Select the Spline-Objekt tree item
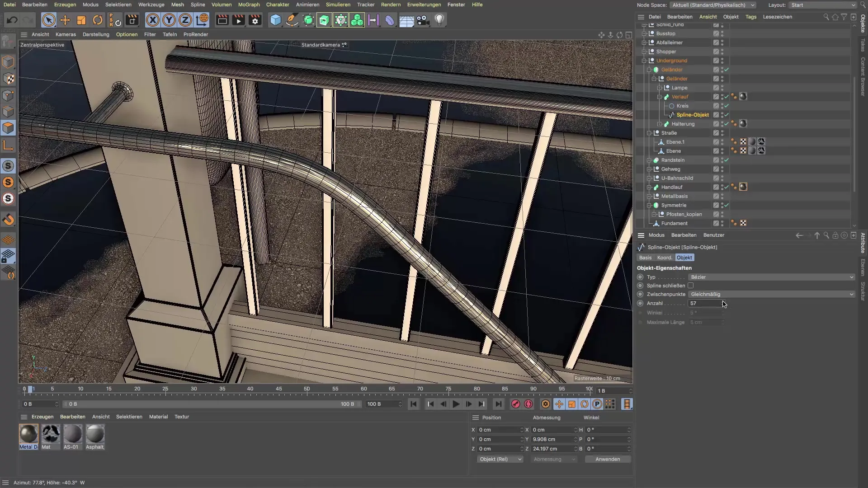Viewport: 868px width, 488px height. [693, 115]
